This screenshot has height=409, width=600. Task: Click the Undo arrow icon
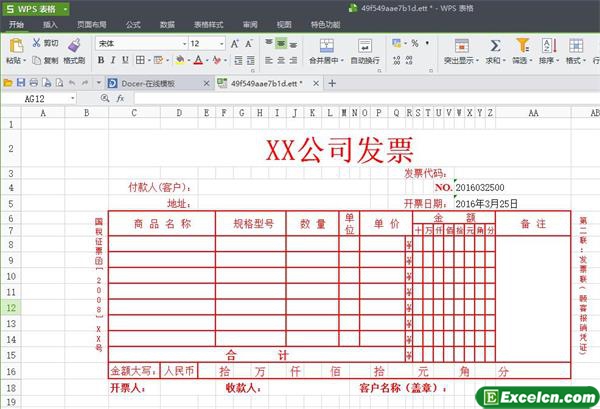(x=72, y=83)
